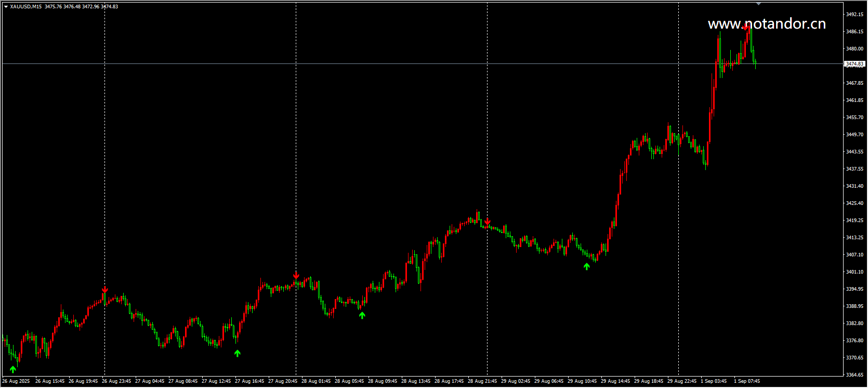868x388 pixels.
Task: Click the 3455.70 price scale label
Action: coord(854,118)
